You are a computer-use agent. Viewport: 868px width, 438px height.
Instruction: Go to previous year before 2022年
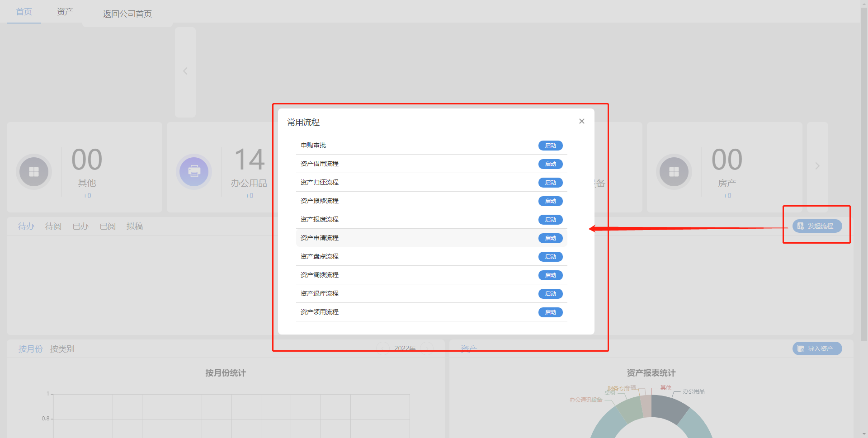[383, 348]
